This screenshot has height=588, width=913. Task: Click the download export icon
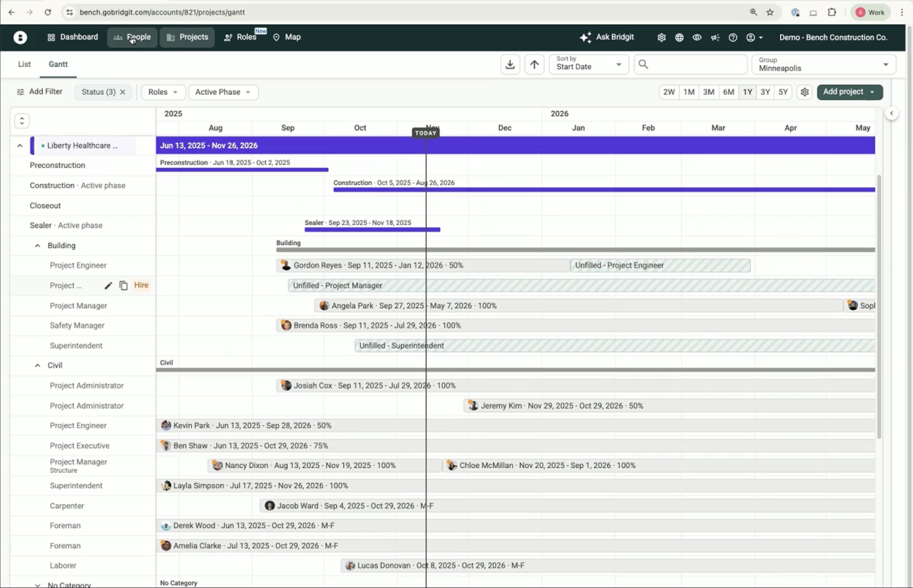(510, 65)
